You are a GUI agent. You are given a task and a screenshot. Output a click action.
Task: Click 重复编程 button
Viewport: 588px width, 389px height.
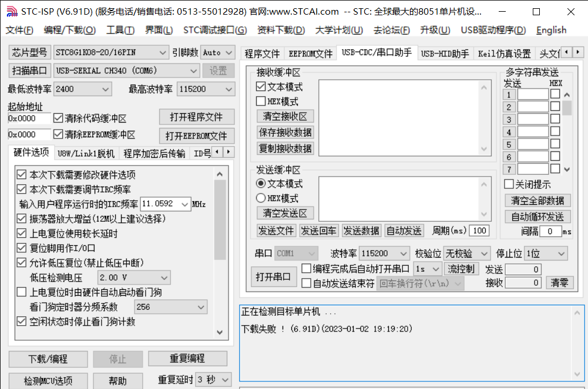pos(187,358)
